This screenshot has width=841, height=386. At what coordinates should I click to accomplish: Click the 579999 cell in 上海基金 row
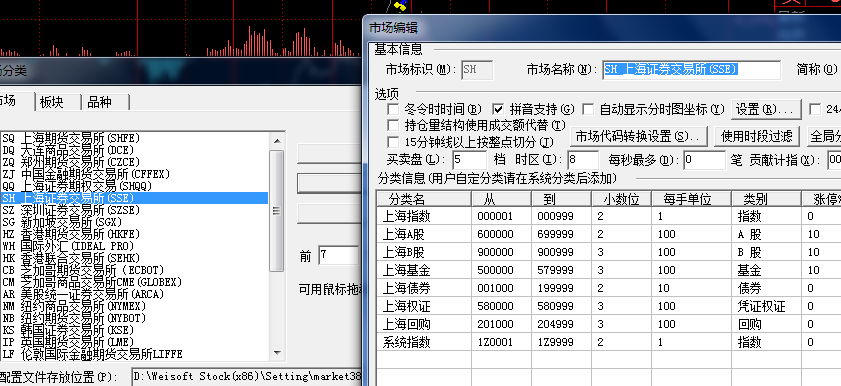click(x=562, y=270)
